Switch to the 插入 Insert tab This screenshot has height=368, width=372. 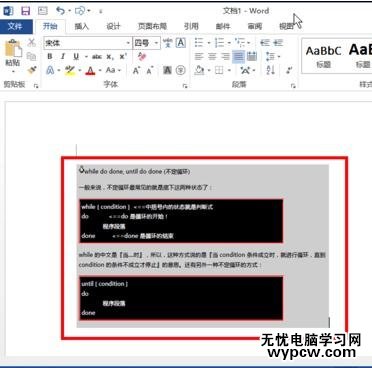[x=81, y=26]
